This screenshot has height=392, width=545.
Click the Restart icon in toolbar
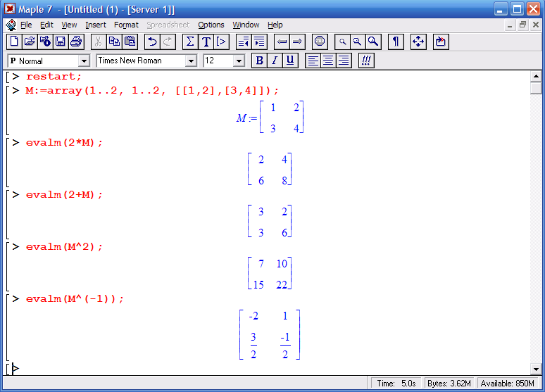click(x=441, y=42)
